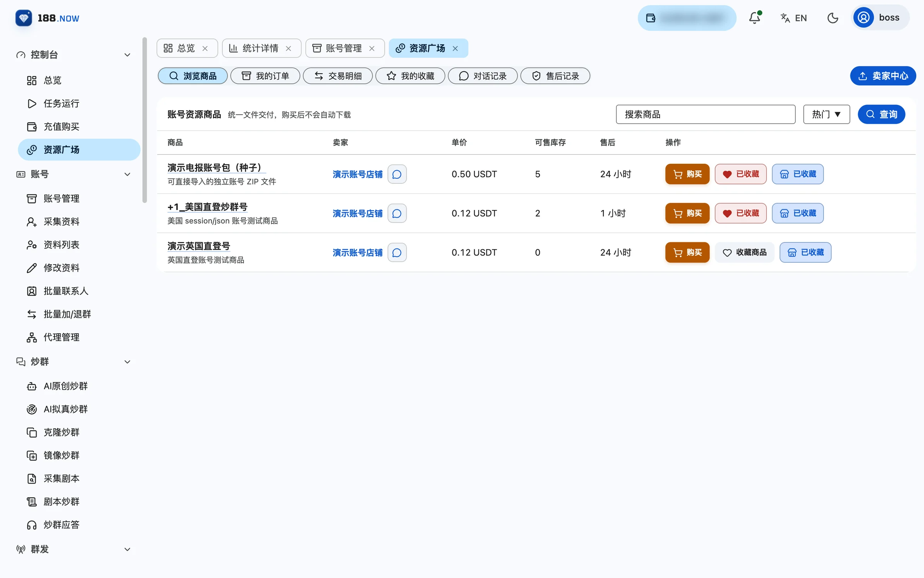
Task: Click the 查询 search button
Action: click(x=881, y=114)
